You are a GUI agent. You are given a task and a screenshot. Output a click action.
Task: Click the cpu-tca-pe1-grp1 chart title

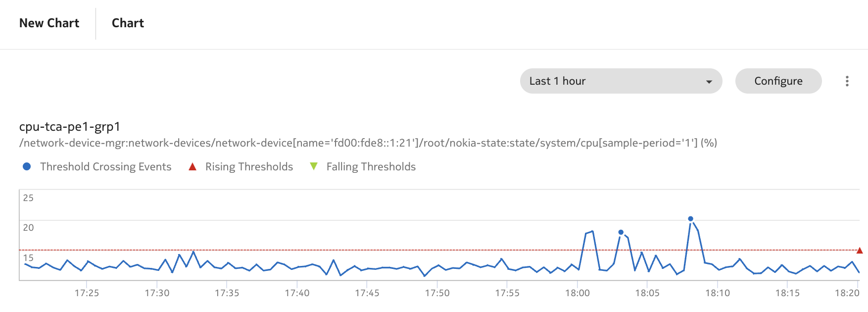coord(70,127)
